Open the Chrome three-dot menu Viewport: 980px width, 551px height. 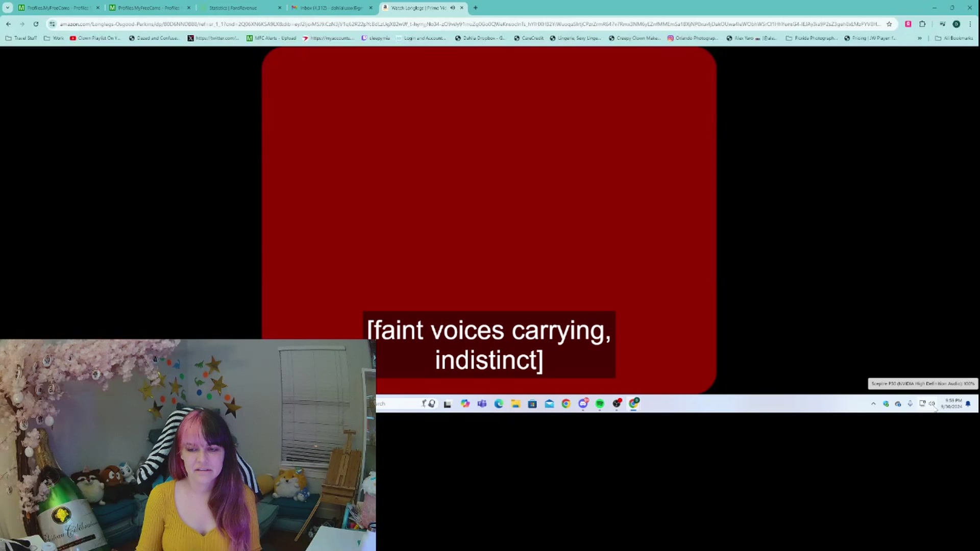coord(970,24)
